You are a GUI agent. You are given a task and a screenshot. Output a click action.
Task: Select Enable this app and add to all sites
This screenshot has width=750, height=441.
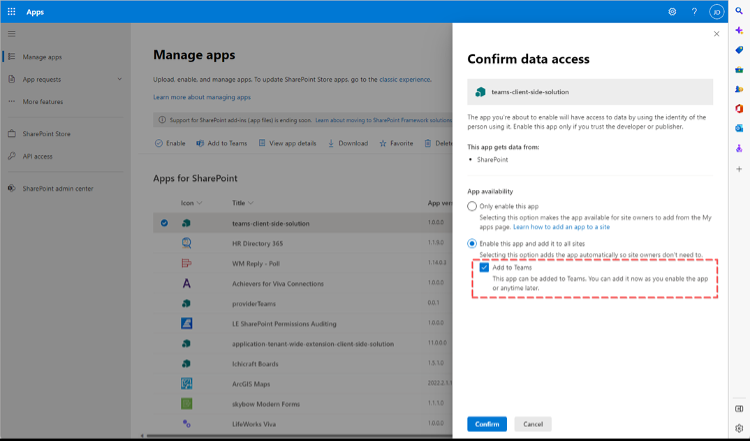click(472, 243)
